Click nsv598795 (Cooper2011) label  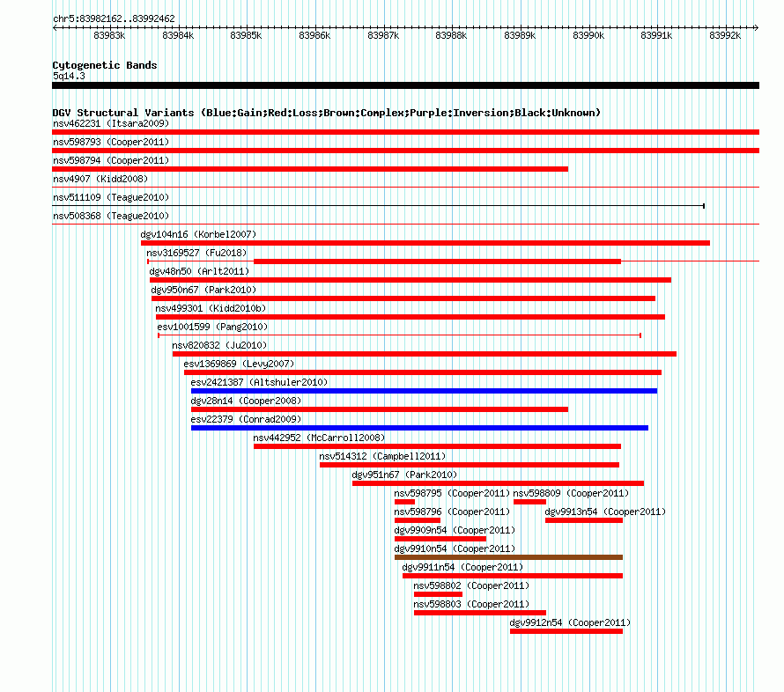pyautogui.click(x=452, y=493)
